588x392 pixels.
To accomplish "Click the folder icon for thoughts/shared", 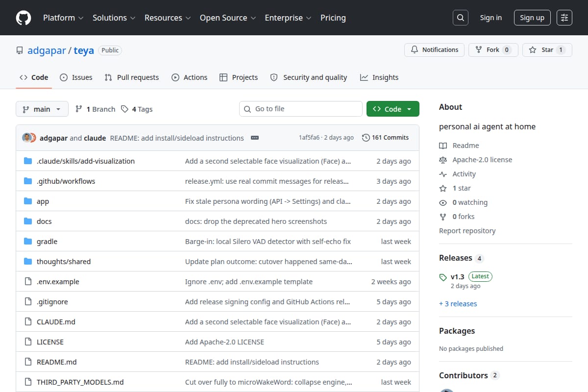I will pyautogui.click(x=28, y=262).
